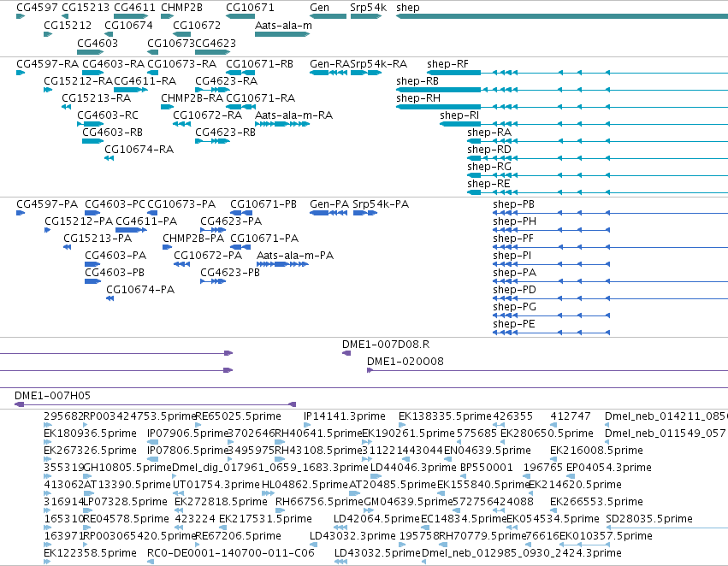Click the CG10672-PA protein label
The width and height of the screenshot is (728, 566).
(208, 256)
